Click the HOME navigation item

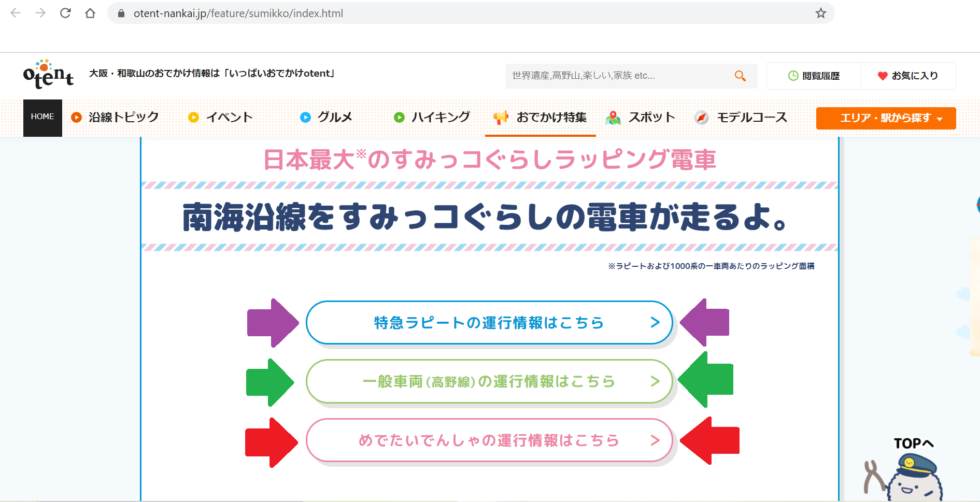click(42, 118)
